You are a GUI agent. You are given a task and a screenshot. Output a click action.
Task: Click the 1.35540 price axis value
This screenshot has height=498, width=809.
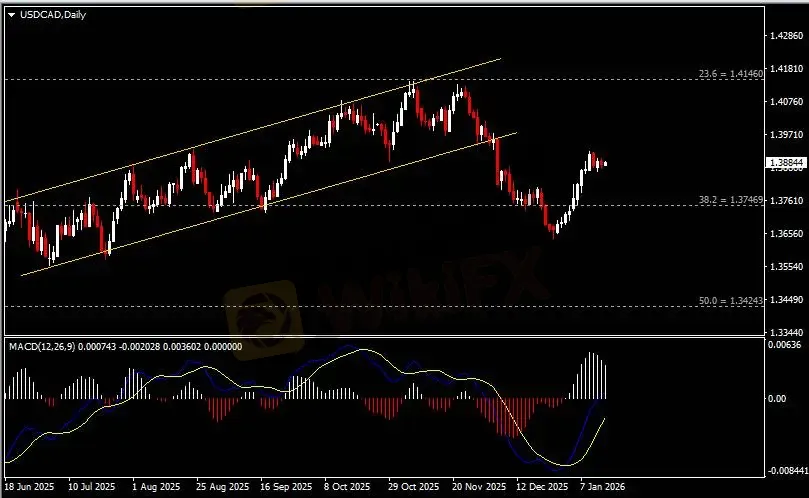(x=786, y=267)
